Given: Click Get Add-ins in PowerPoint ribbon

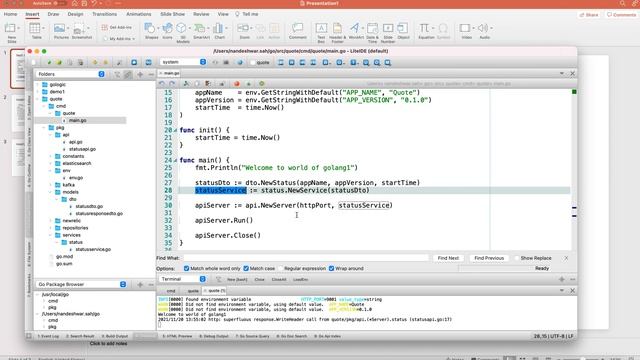Looking at the screenshot, I should (117, 27).
